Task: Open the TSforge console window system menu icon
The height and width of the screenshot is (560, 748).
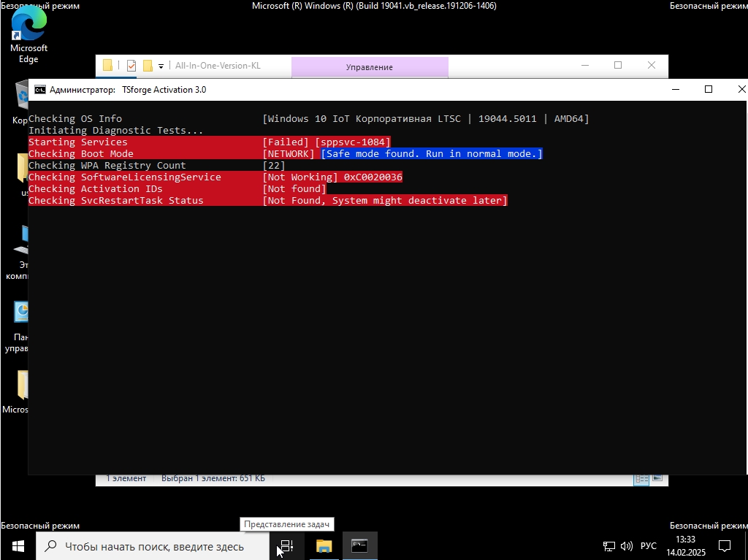Action: [x=40, y=90]
